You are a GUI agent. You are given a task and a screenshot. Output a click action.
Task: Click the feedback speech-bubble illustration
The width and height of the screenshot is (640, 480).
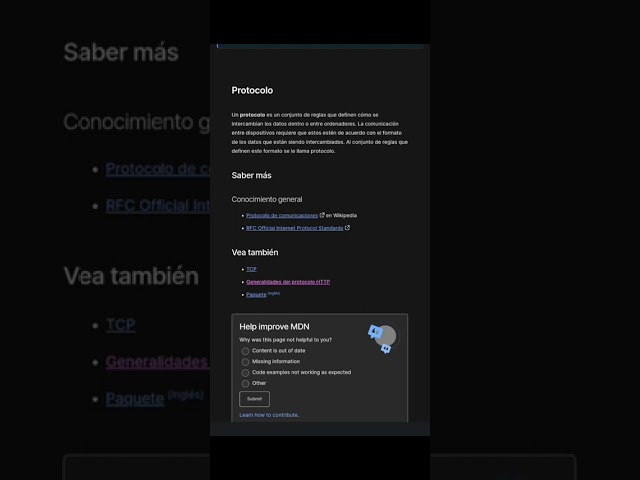pos(382,338)
